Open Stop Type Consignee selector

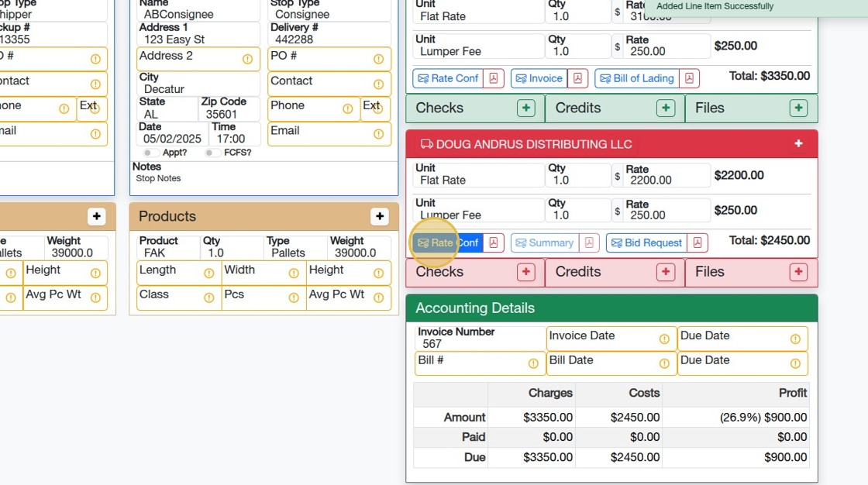(x=329, y=11)
